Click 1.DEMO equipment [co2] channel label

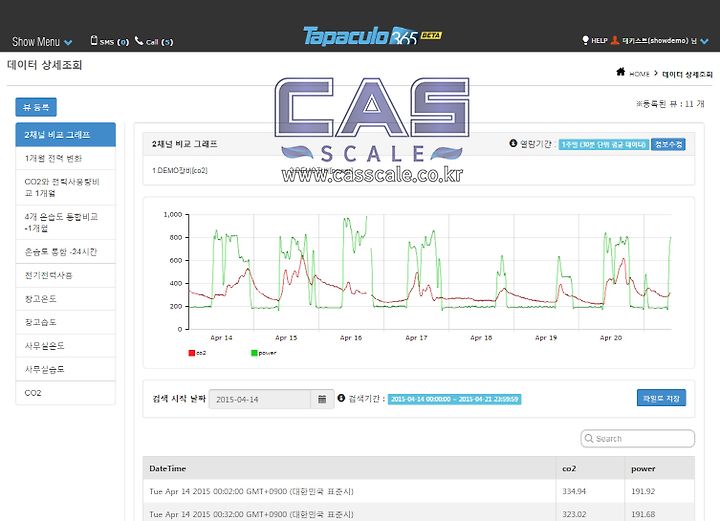coord(180,170)
